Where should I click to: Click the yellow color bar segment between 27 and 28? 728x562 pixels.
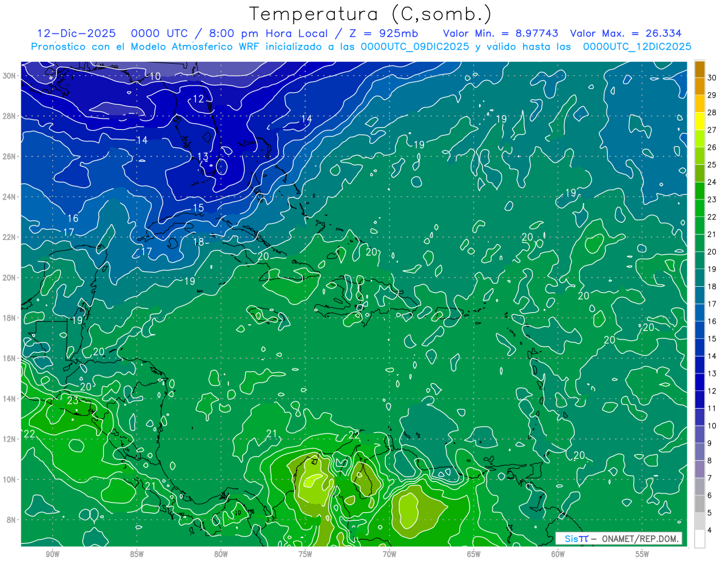[x=699, y=121]
